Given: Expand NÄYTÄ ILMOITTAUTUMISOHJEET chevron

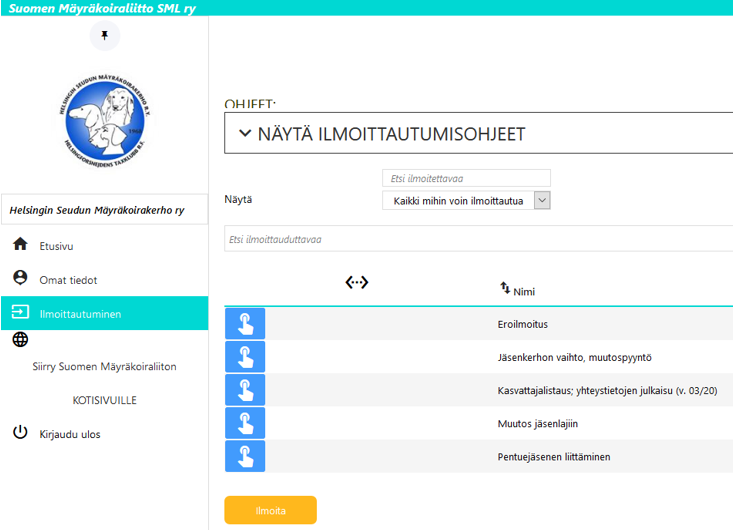Looking at the screenshot, I should [x=244, y=134].
